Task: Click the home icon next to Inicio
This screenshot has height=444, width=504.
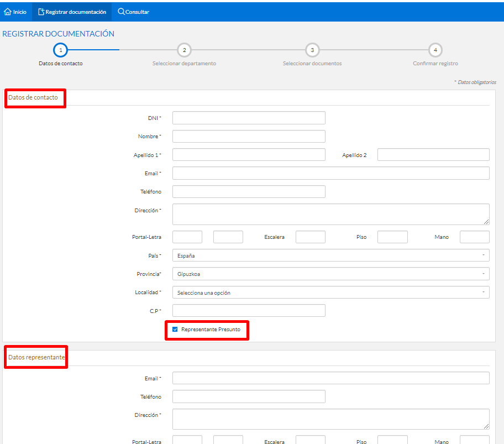Action: [x=8, y=12]
